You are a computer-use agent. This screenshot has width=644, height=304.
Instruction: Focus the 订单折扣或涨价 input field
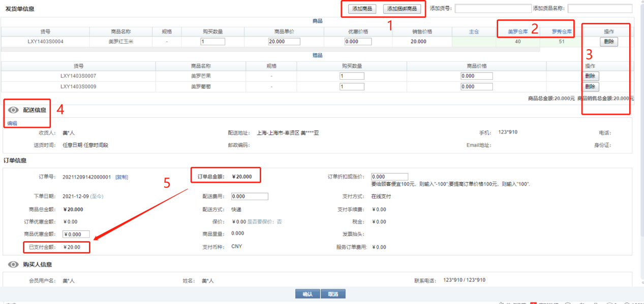(389, 177)
